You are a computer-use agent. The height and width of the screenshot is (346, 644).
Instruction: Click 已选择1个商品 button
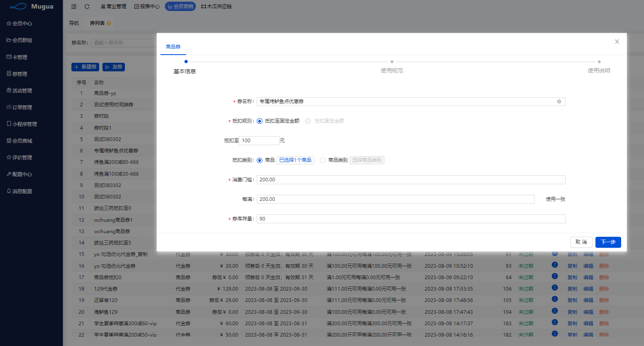coord(295,160)
